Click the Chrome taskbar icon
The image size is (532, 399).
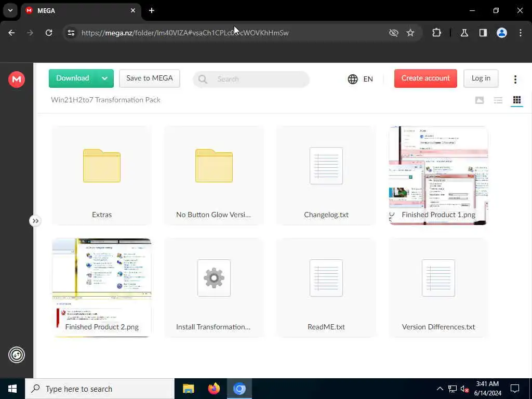[x=239, y=389]
